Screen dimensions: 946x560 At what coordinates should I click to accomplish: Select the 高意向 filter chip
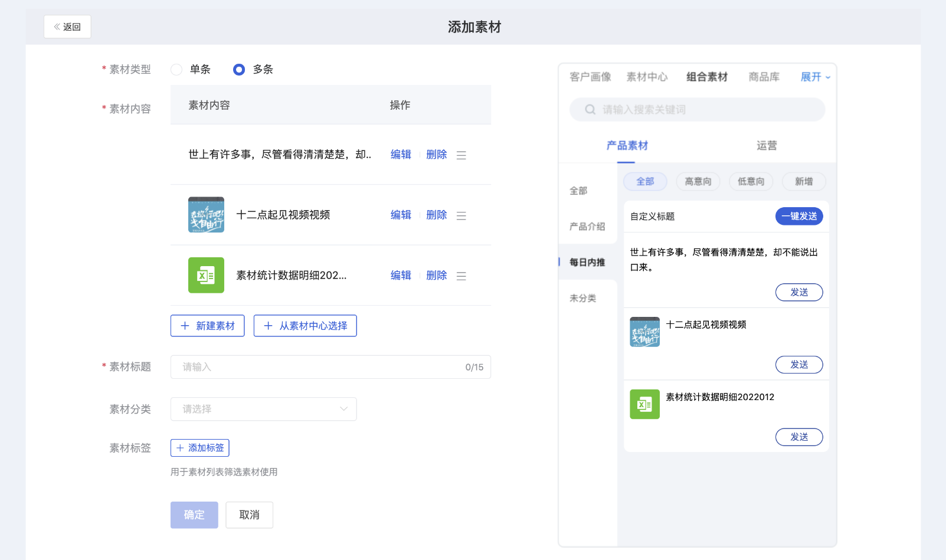click(x=698, y=182)
